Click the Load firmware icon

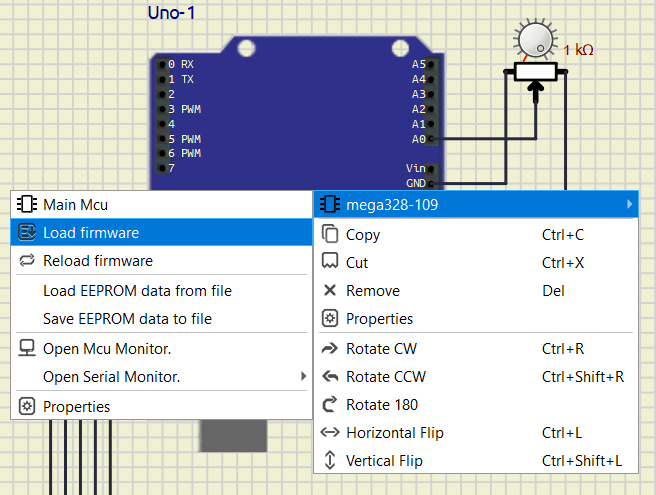coord(27,233)
